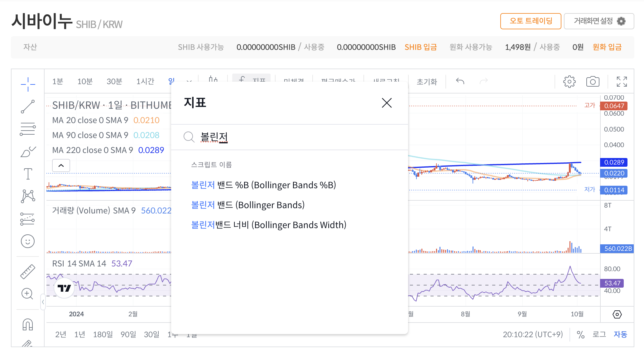
Task: Take a chart snapshot with camera icon
Action: point(593,82)
